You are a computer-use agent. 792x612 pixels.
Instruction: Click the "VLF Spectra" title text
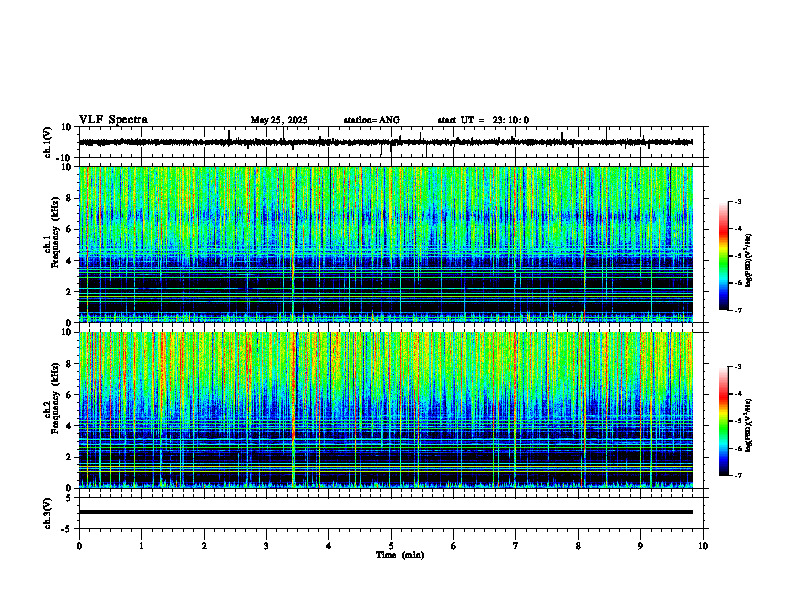(113, 120)
